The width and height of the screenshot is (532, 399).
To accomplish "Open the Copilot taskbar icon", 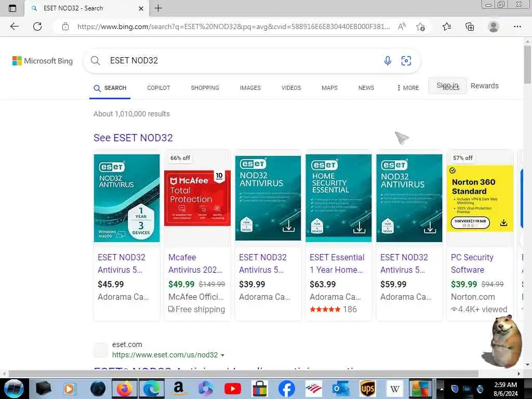I will pyautogui.click(x=205, y=389).
